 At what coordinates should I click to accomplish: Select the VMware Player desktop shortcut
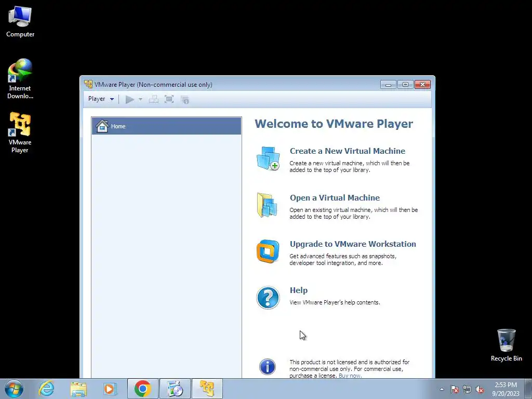20,132
